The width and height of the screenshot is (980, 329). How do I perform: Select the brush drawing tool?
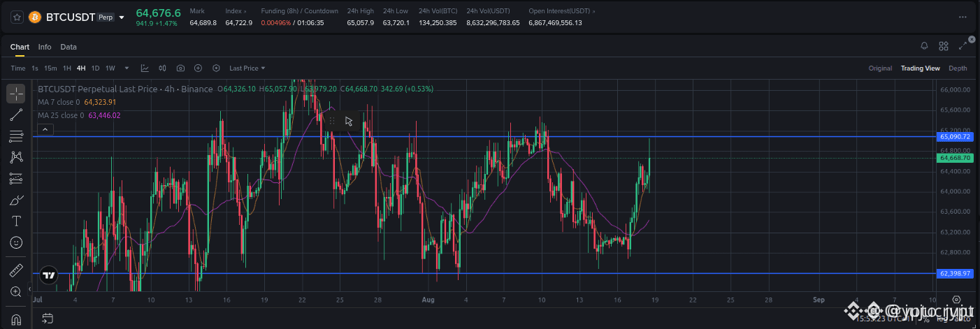[16, 200]
